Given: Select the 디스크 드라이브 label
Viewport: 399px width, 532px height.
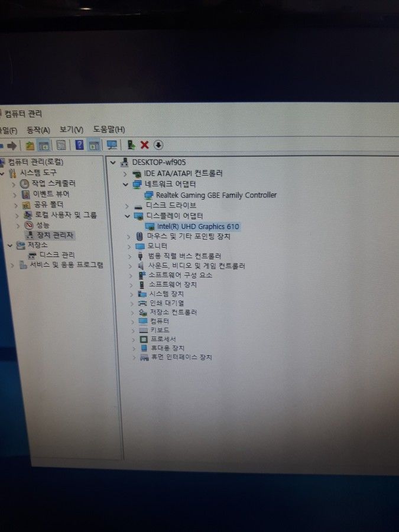Looking at the screenshot, I should [171, 205].
